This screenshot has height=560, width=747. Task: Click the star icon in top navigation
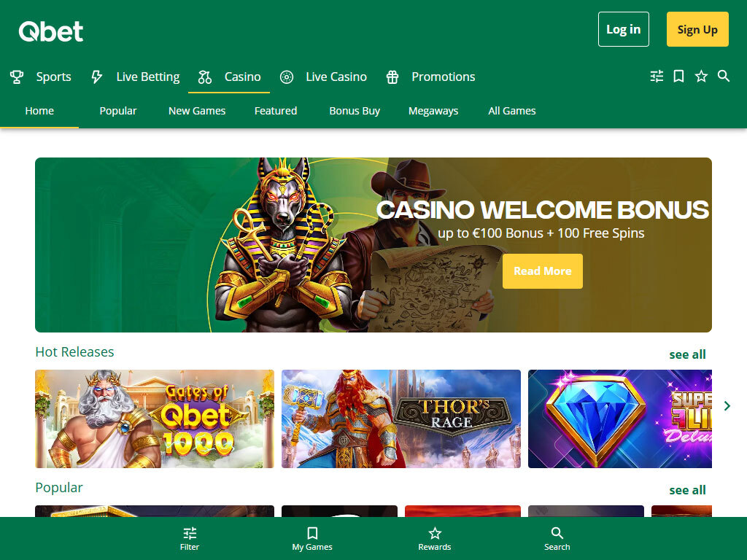point(701,76)
